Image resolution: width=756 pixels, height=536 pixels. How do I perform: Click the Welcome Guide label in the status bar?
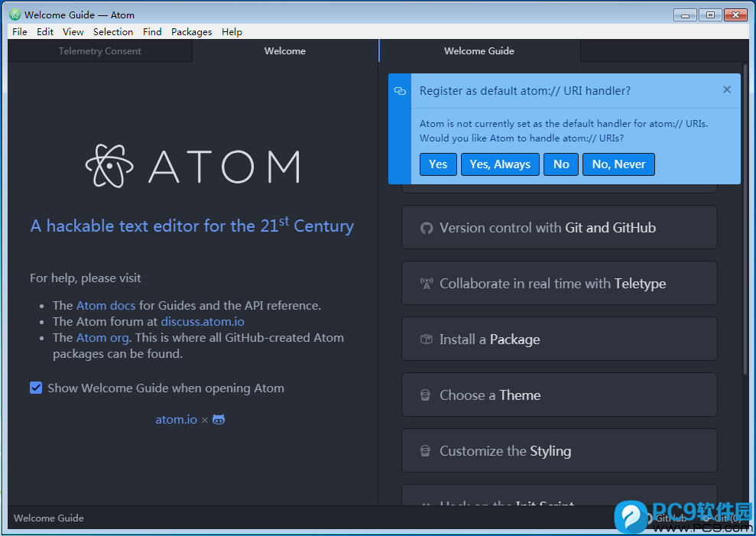point(49,518)
